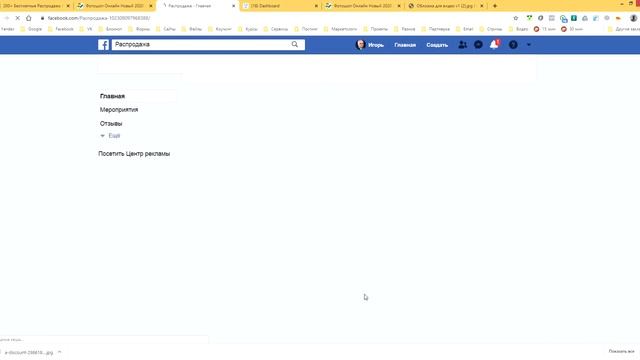
Task: Stop page loading with the X button
Action: 18,18
